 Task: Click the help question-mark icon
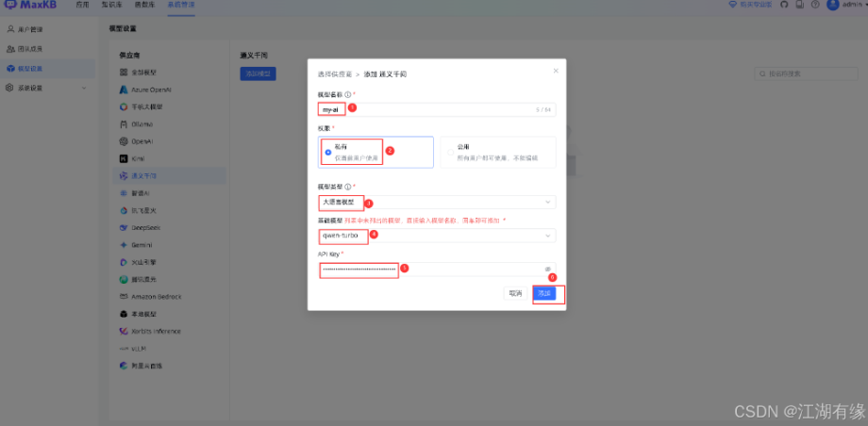coord(815,5)
